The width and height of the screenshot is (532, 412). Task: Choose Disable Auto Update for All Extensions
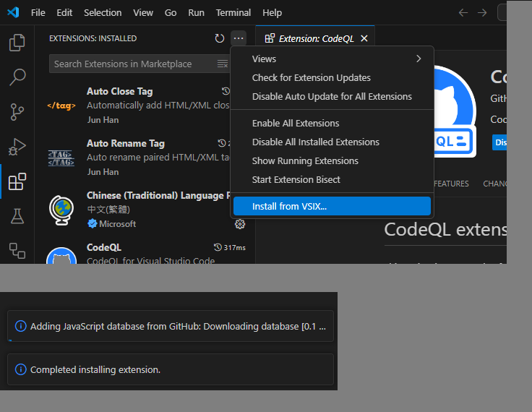(332, 96)
